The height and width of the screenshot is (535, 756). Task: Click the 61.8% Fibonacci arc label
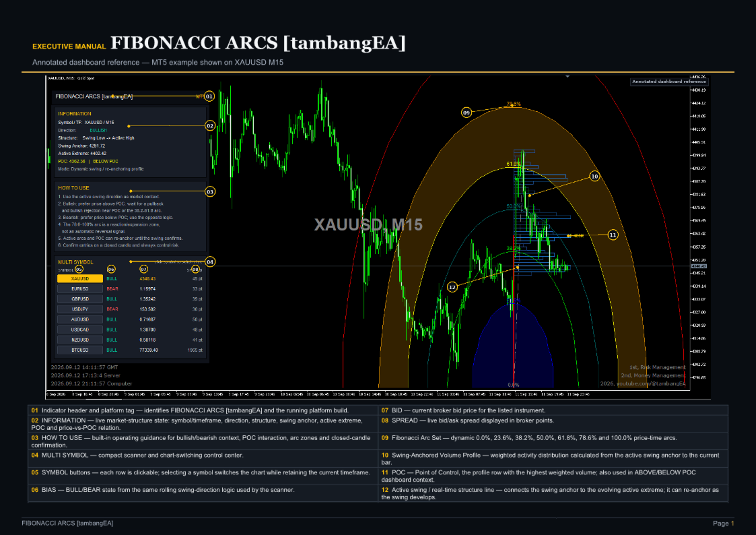pyautogui.click(x=513, y=164)
